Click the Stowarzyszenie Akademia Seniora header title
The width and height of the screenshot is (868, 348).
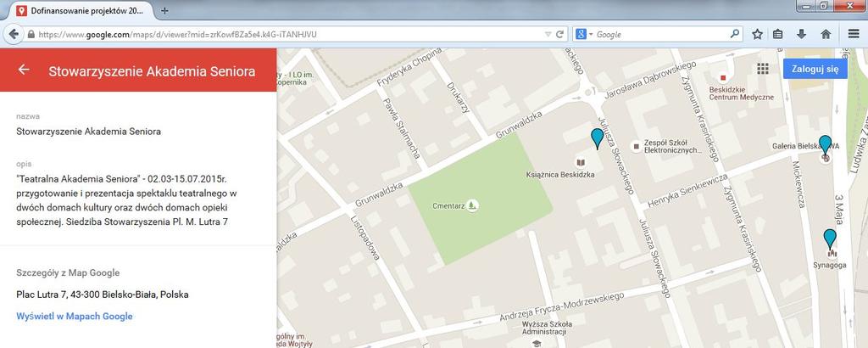[152, 71]
